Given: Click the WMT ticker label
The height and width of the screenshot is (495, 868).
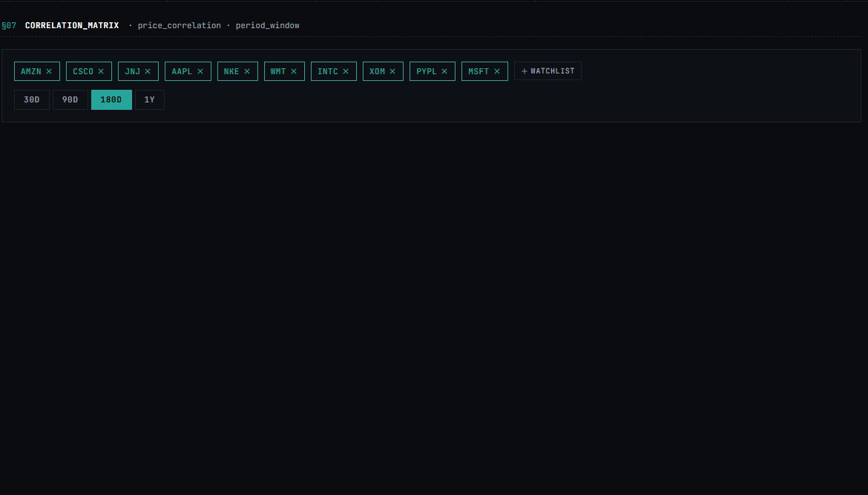Looking at the screenshot, I should (278, 71).
